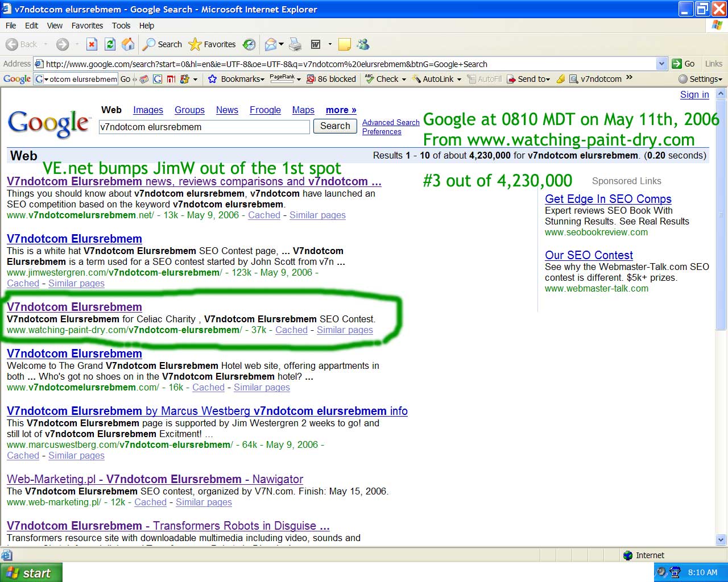
Task: Open the History clock icon
Action: (249, 44)
